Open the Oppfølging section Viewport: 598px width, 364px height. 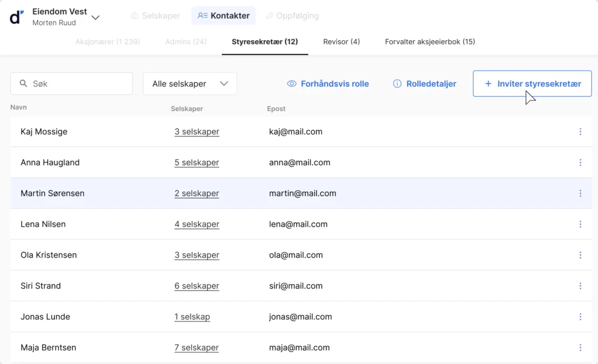point(292,16)
